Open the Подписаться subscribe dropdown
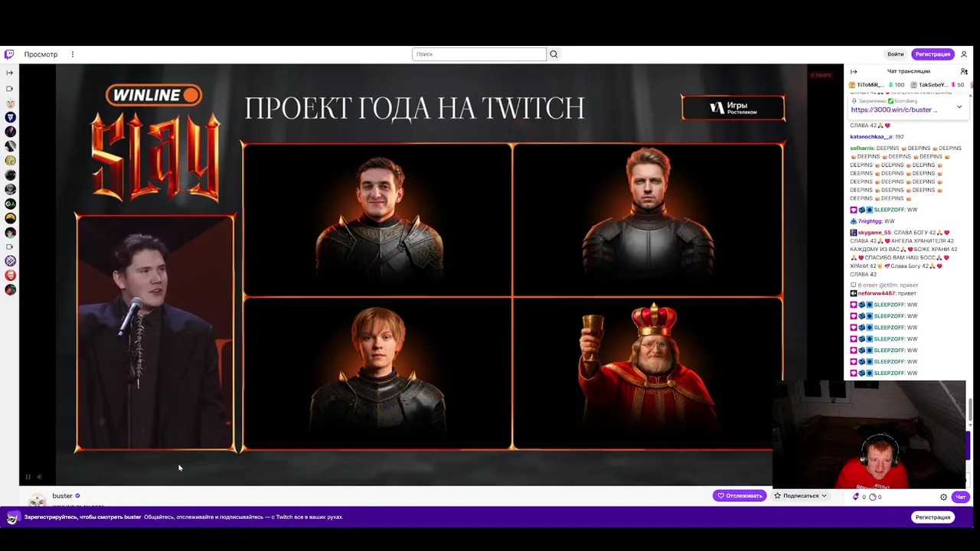980x551 pixels. click(x=801, y=496)
